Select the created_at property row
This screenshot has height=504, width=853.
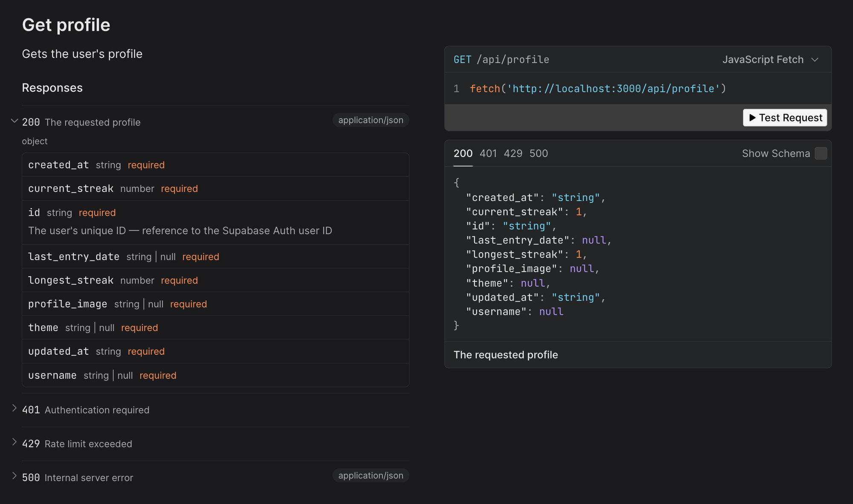click(215, 165)
